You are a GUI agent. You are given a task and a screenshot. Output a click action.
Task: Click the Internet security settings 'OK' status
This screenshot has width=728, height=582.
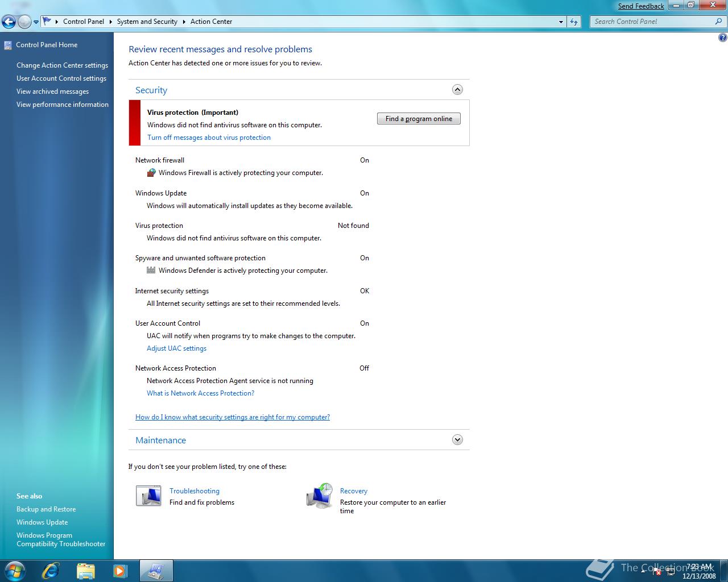click(x=365, y=291)
